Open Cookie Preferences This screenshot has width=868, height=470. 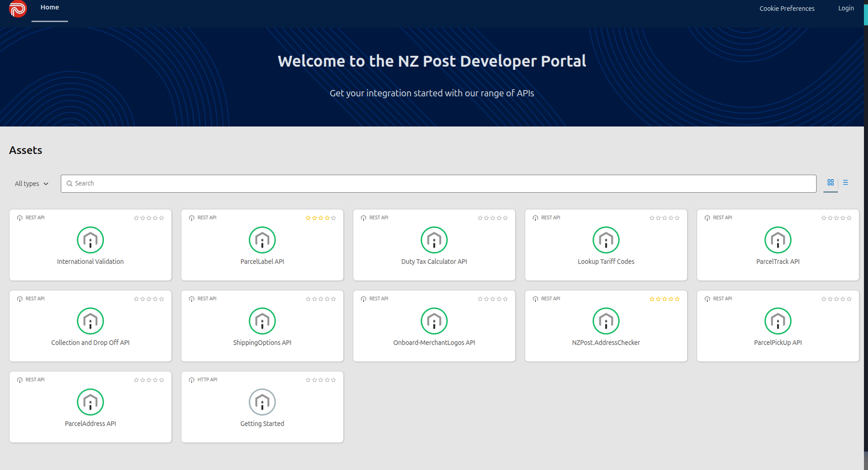pyautogui.click(x=787, y=9)
